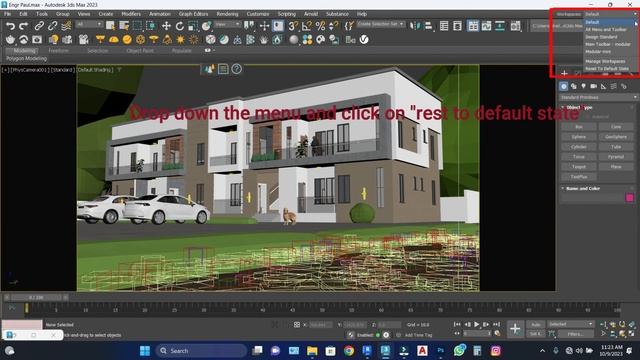Image resolution: width=640 pixels, height=360 pixels.
Task: Select the Select and Link chain icon
Action: 39,26
